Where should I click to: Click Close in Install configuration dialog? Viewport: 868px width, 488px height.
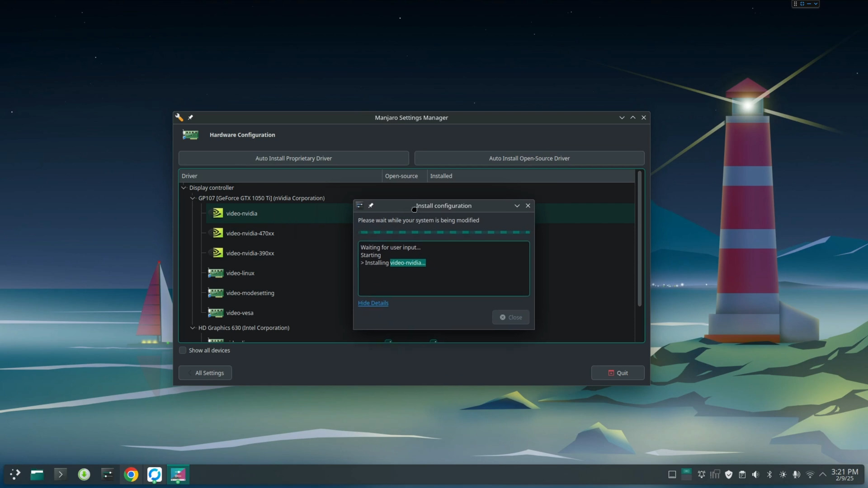tap(511, 317)
